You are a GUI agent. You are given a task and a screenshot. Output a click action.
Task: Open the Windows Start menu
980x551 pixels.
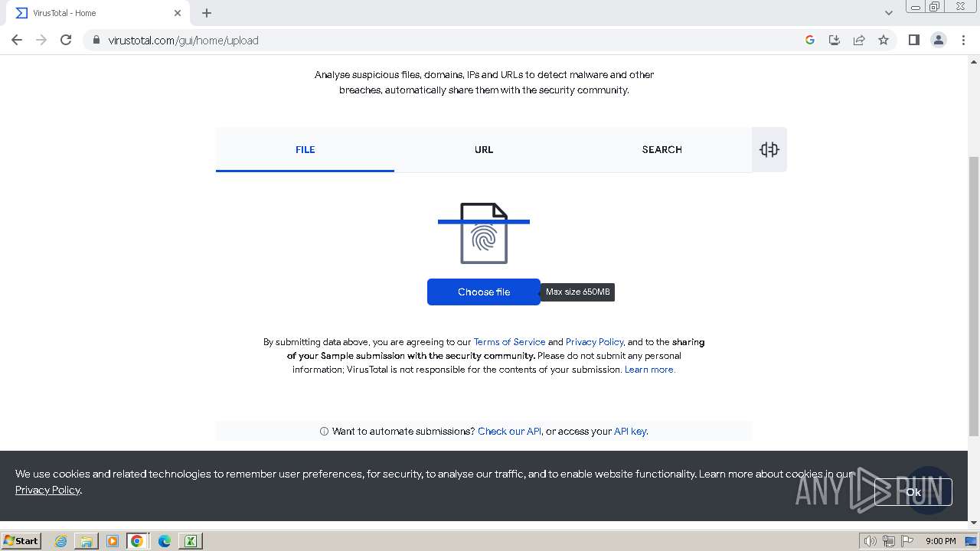pyautogui.click(x=21, y=541)
